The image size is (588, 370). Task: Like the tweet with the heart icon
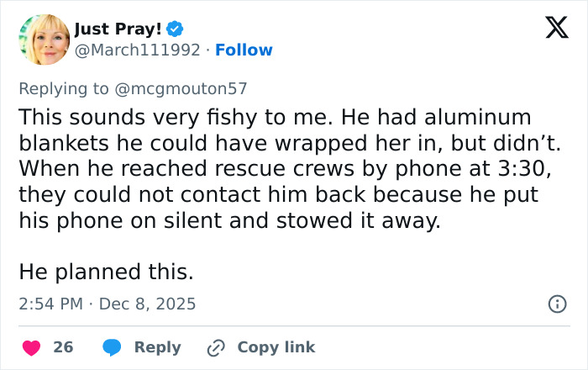pos(31,347)
